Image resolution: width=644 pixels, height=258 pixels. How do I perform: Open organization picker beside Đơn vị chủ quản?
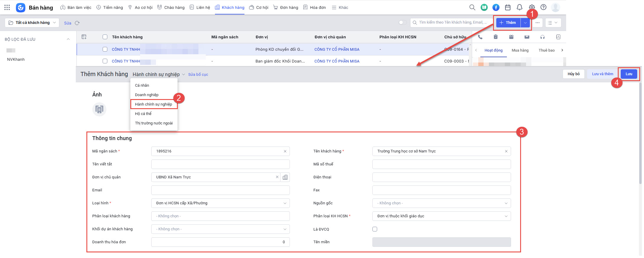tap(285, 177)
